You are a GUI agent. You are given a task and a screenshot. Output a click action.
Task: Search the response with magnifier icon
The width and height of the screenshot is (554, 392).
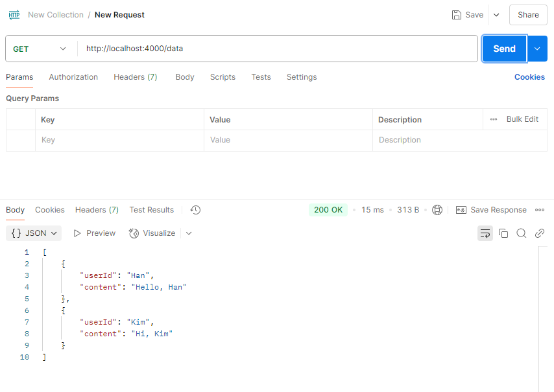tap(521, 233)
